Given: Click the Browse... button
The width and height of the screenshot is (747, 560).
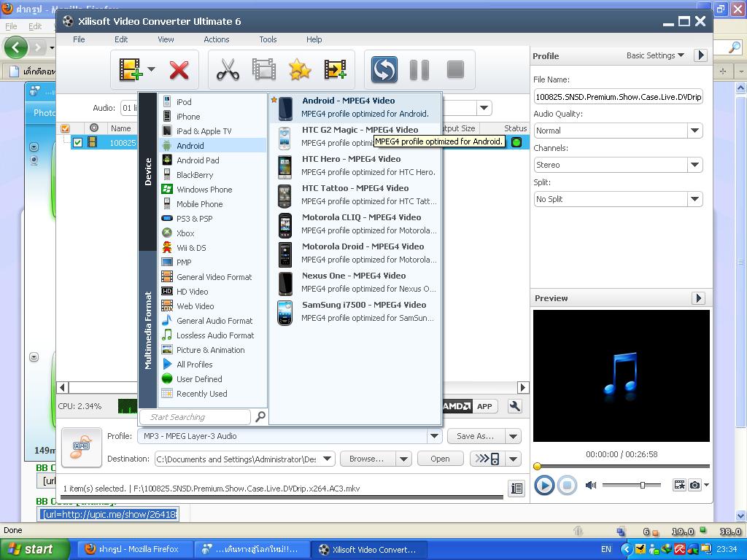Looking at the screenshot, I should [366, 459].
